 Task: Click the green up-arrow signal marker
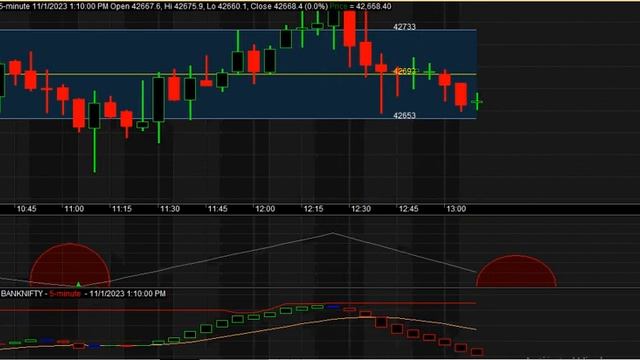[78, 284]
